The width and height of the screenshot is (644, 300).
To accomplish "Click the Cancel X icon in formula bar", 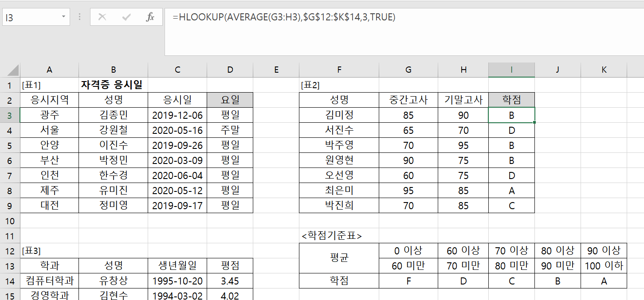I will pos(102,17).
